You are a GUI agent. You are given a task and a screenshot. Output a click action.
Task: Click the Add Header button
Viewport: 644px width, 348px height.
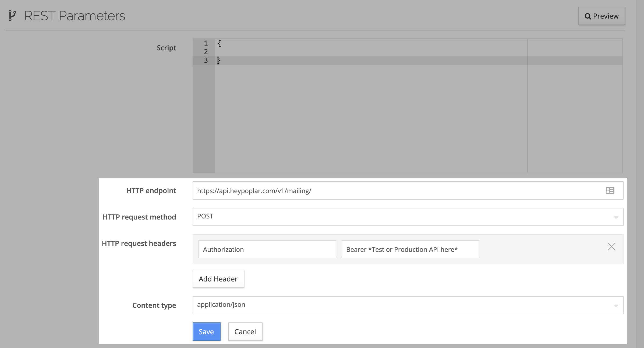(218, 279)
